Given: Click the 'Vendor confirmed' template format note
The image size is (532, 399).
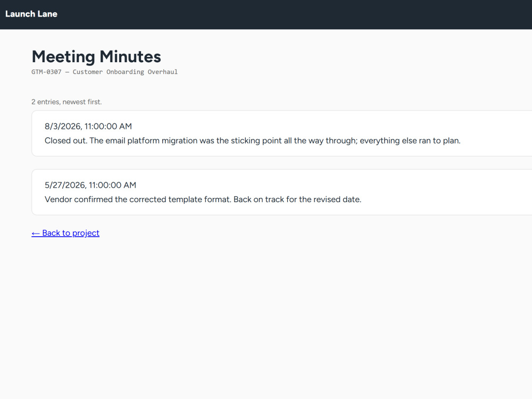Looking at the screenshot, I should [203, 199].
